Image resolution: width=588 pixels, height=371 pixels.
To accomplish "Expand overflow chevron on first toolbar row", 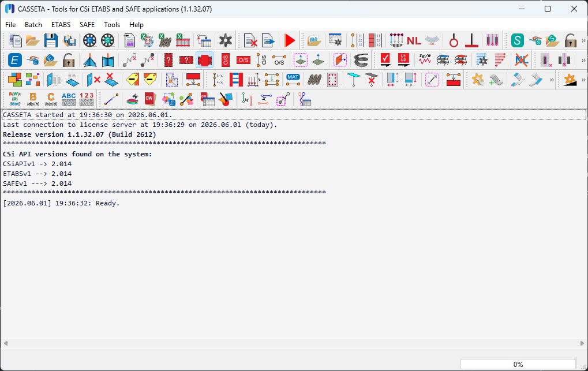I will tap(583, 40).
